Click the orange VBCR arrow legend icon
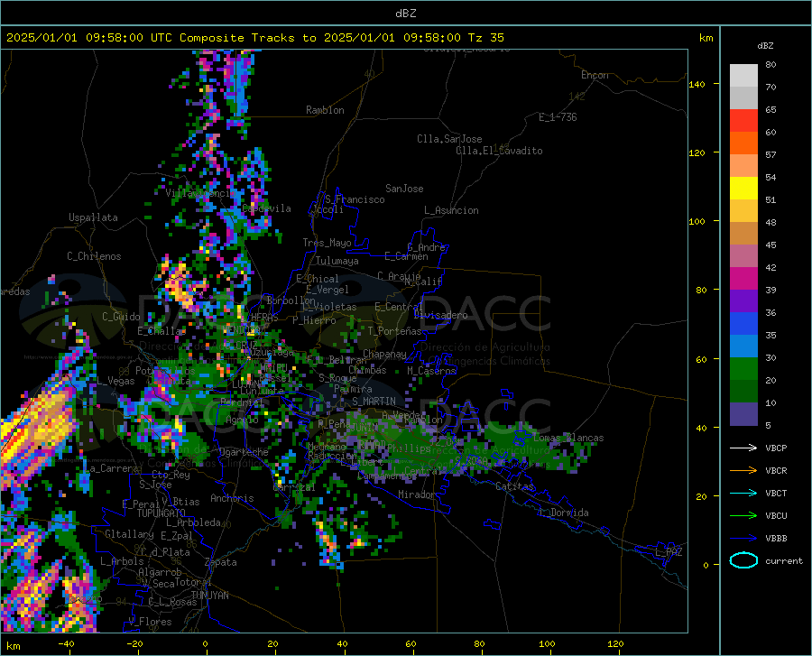 [x=743, y=471]
